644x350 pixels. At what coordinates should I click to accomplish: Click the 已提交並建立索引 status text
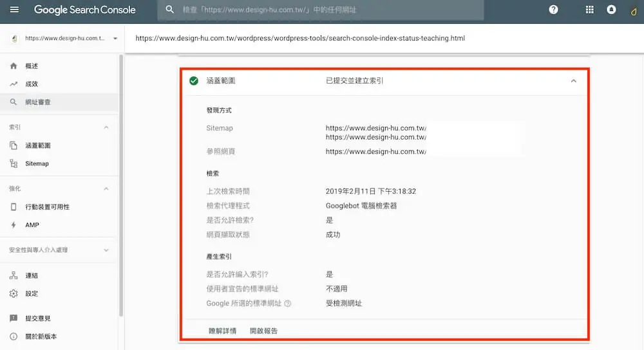[354, 81]
